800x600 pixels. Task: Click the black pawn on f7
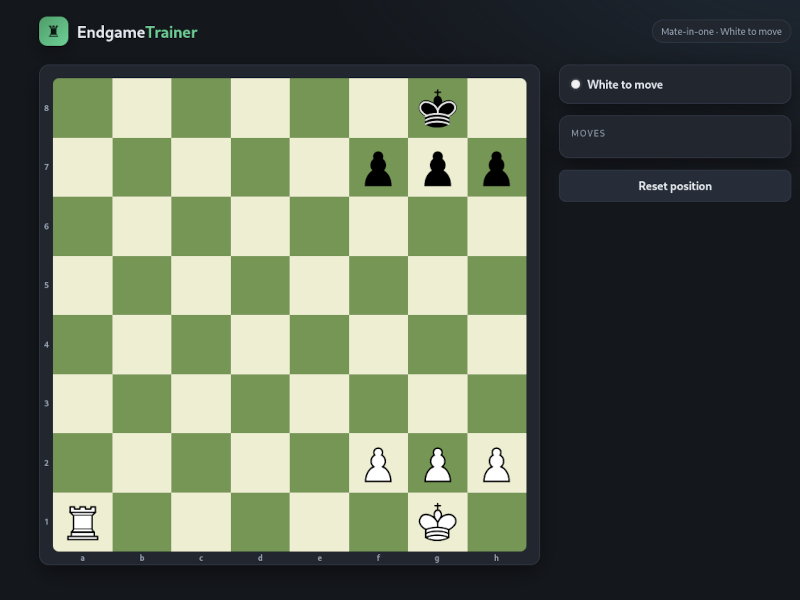378,168
